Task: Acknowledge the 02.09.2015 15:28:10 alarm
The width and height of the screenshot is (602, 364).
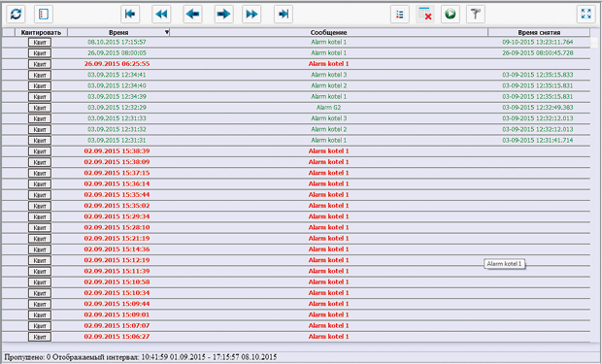Action: click(x=40, y=228)
